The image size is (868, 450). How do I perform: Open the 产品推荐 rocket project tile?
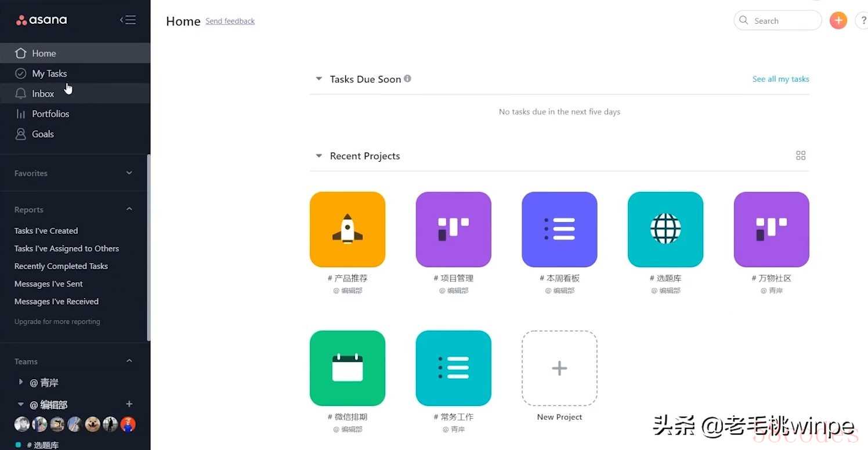click(x=348, y=230)
